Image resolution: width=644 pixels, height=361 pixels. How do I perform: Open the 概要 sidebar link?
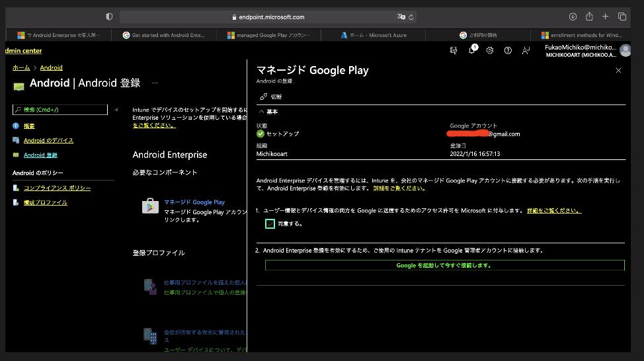29,126
